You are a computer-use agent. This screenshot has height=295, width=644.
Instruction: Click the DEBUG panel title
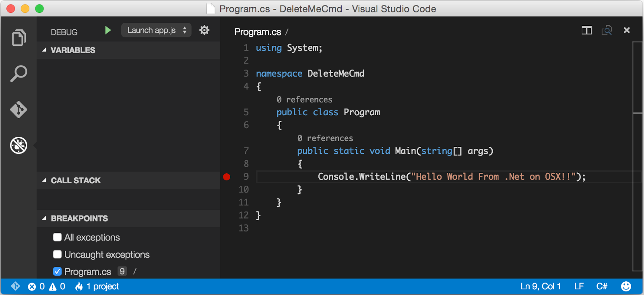pos(64,32)
